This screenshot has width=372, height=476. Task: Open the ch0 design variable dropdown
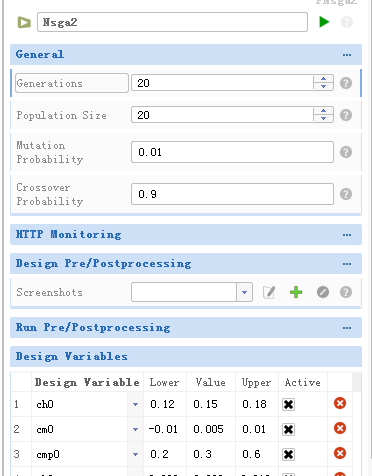point(135,404)
